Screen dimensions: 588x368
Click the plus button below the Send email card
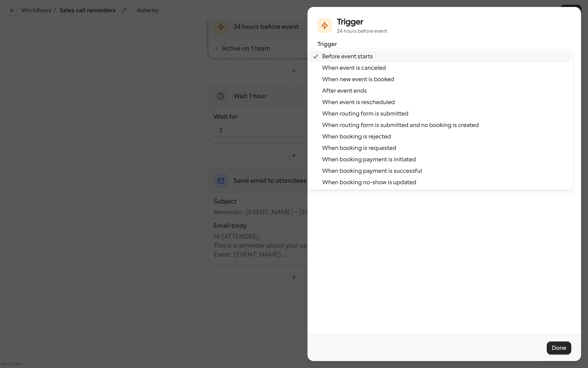click(x=294, y=277)
